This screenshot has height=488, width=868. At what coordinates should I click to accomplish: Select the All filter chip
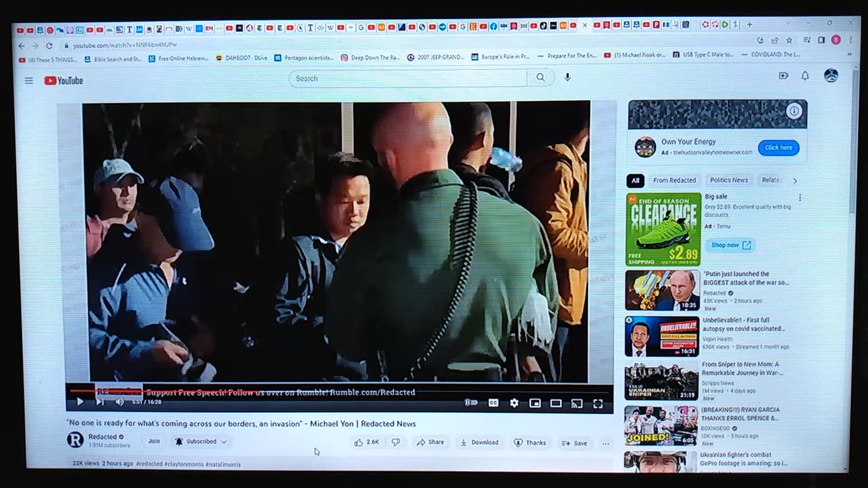[x=635, y=180]
